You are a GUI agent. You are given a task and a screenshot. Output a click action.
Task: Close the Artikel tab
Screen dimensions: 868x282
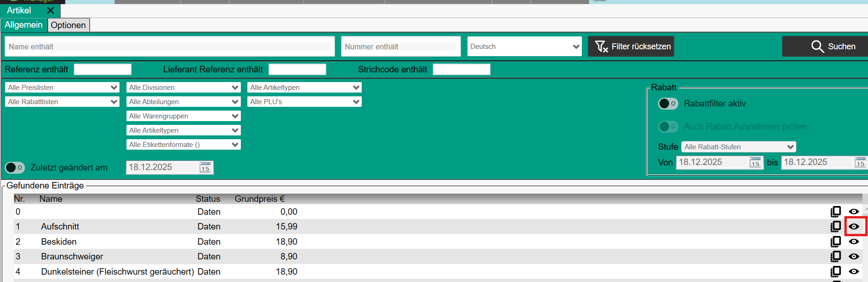[51, 10]
